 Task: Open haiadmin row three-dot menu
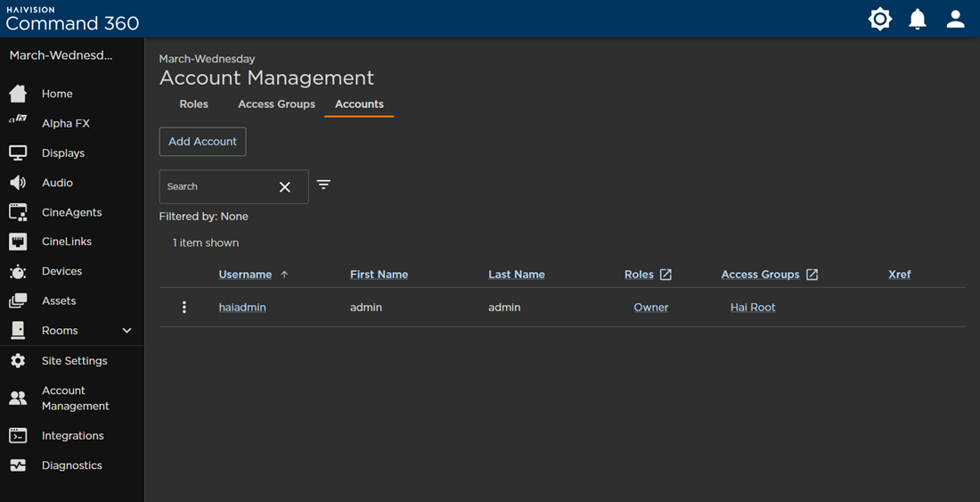(184, 307)
